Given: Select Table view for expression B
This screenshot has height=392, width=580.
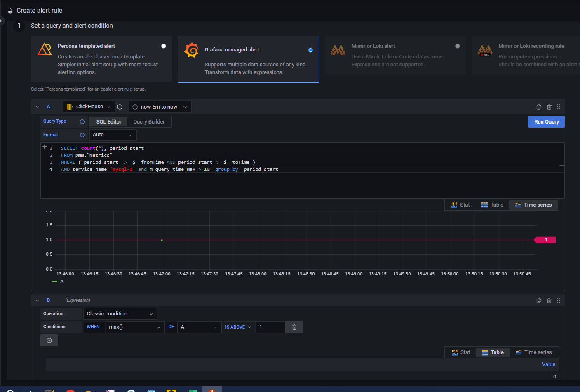Looking at the screenshot, I should (493, 352).
